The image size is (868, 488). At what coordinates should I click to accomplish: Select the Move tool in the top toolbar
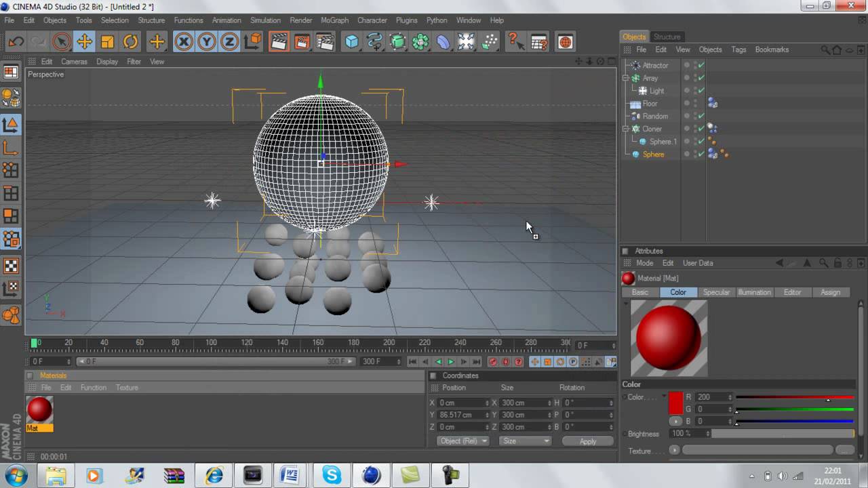[84, 42]
